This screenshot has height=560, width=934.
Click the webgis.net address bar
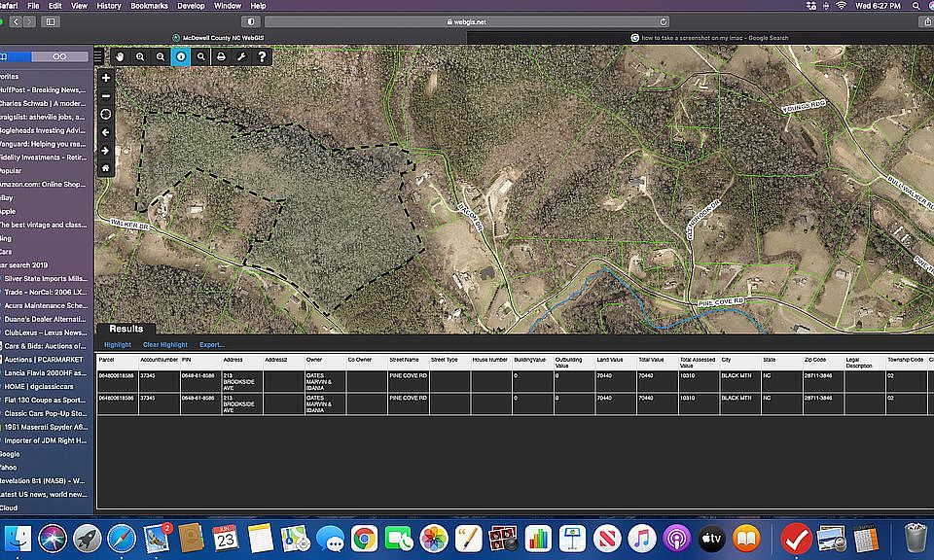467,21
